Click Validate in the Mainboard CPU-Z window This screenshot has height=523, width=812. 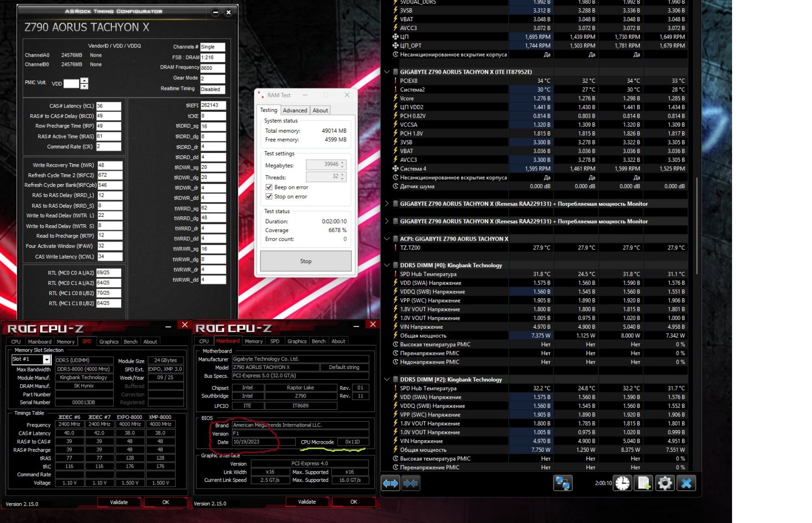tap(307, 502)
